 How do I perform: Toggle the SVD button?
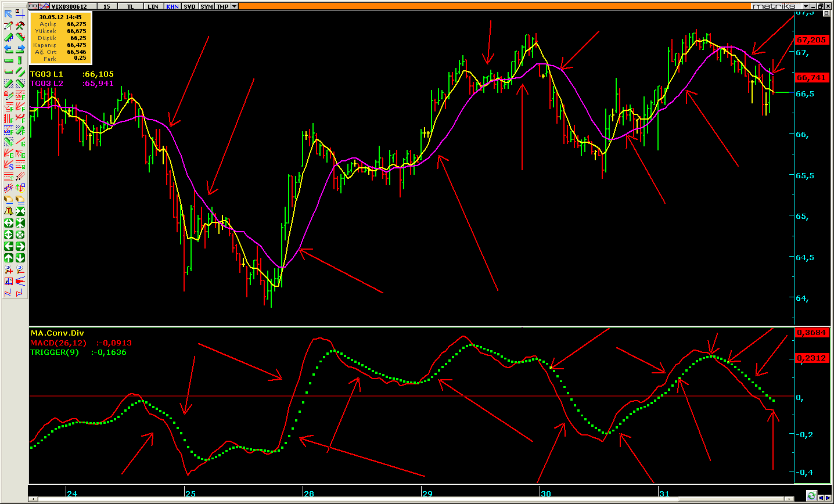click(x=189, y=6)
